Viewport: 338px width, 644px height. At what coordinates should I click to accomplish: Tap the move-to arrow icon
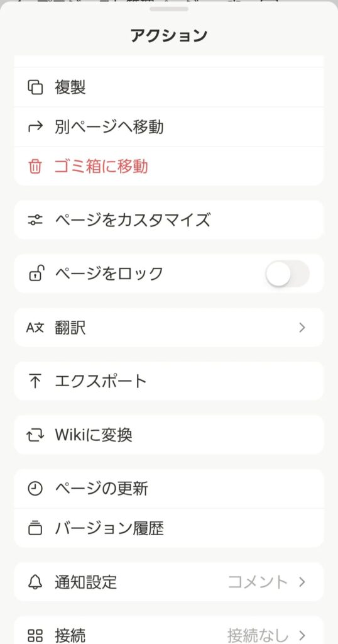pyautogui.click(x=35, y=127)
